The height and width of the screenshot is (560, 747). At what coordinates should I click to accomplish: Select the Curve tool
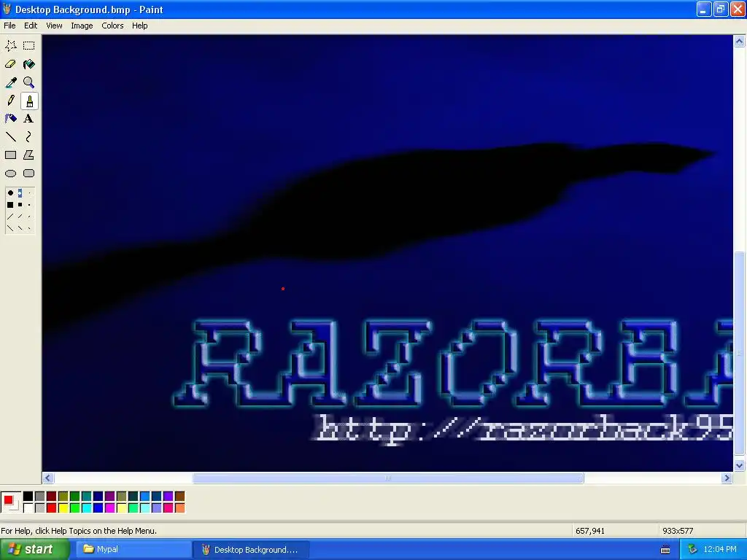[x=28, y=137]
